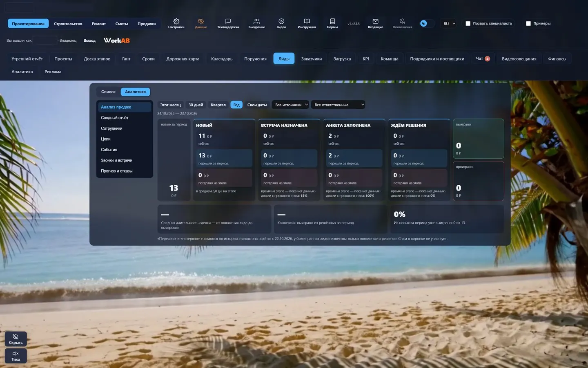588x368 pixels.
Task: Toggle the dark mode moon switch
Action: [x=426, y=23]
